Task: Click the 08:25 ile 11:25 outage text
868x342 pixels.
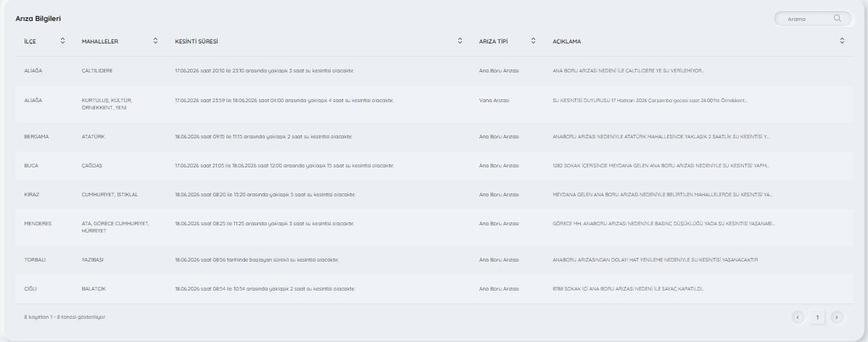Action: 265,224
